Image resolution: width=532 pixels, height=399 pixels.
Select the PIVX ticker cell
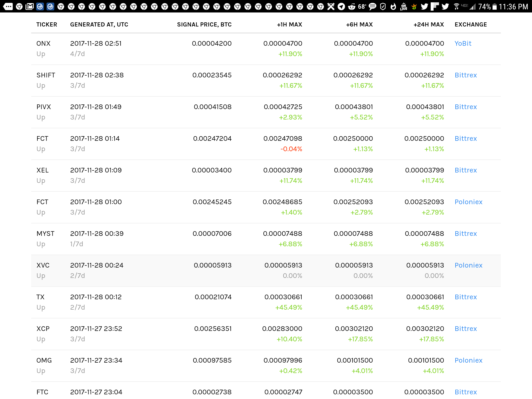44,107
